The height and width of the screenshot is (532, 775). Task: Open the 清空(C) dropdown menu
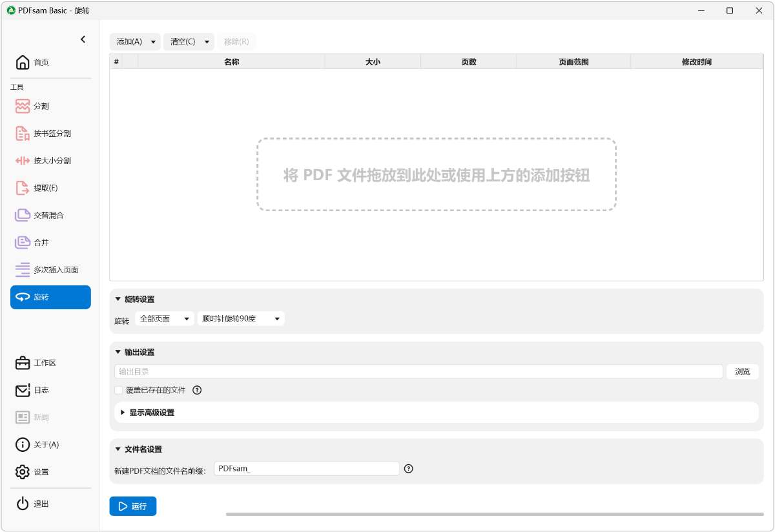coord(189,41)
